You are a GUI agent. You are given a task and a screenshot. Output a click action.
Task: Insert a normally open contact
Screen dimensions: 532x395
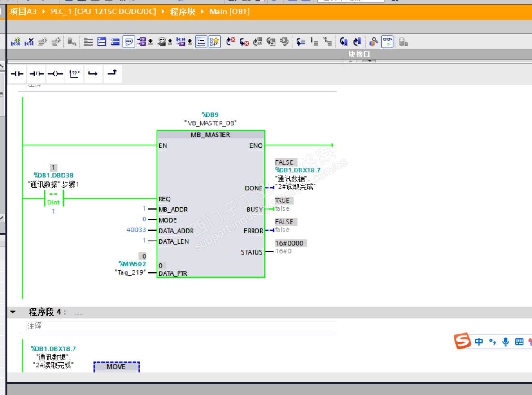click(x=17, y=74)
